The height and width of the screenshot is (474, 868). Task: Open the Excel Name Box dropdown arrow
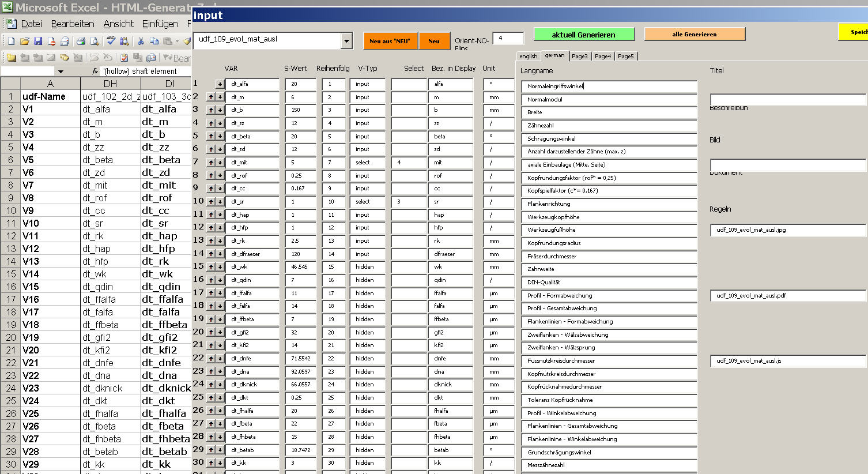(61, 72)
